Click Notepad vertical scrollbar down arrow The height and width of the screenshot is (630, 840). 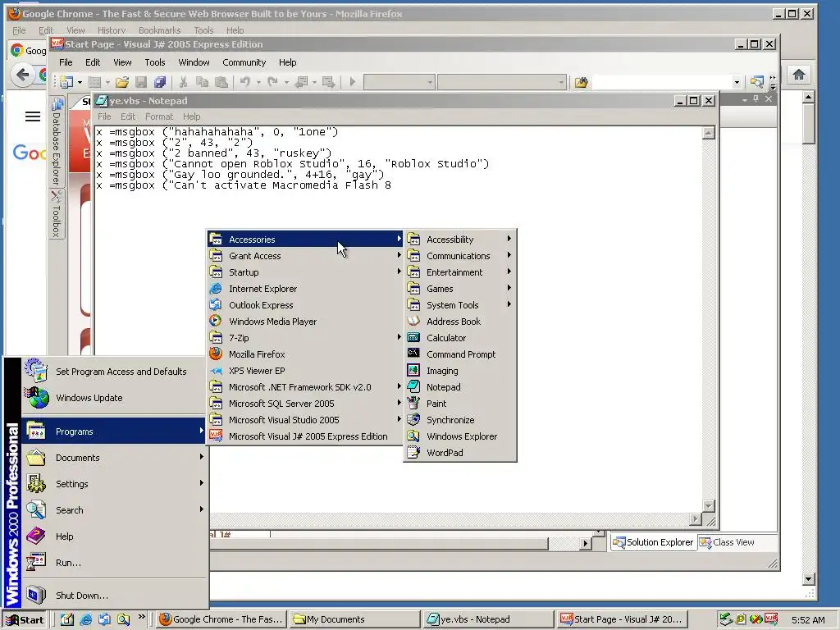click(709, 505)
